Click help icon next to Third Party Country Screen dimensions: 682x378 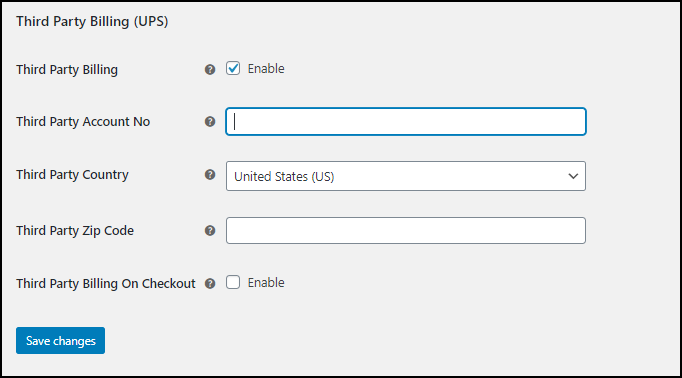210,175
